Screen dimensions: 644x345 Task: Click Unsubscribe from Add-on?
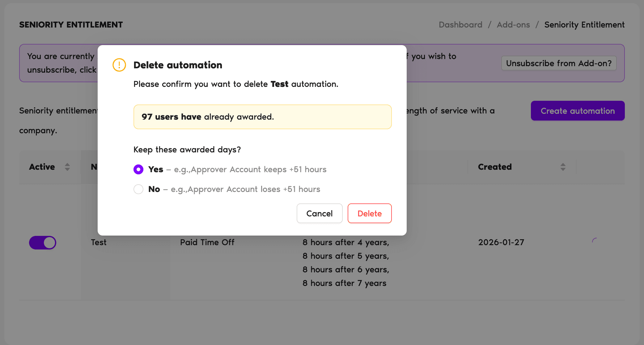(x=559, y=63)
